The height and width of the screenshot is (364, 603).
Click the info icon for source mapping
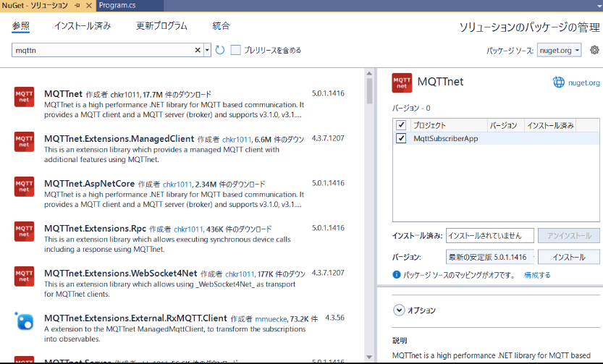click(397, 275)
